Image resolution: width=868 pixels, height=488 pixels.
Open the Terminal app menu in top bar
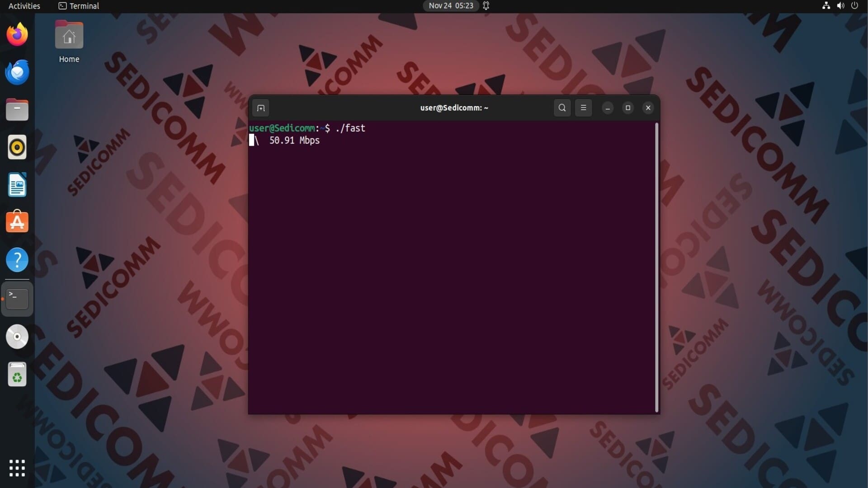(x=79, y=6)
